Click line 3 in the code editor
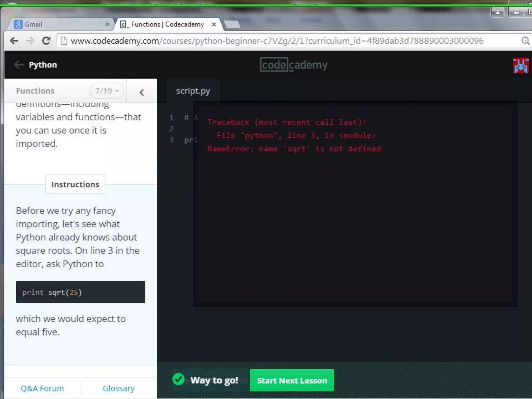The image size is (532, 399). [x=191, y=140]
